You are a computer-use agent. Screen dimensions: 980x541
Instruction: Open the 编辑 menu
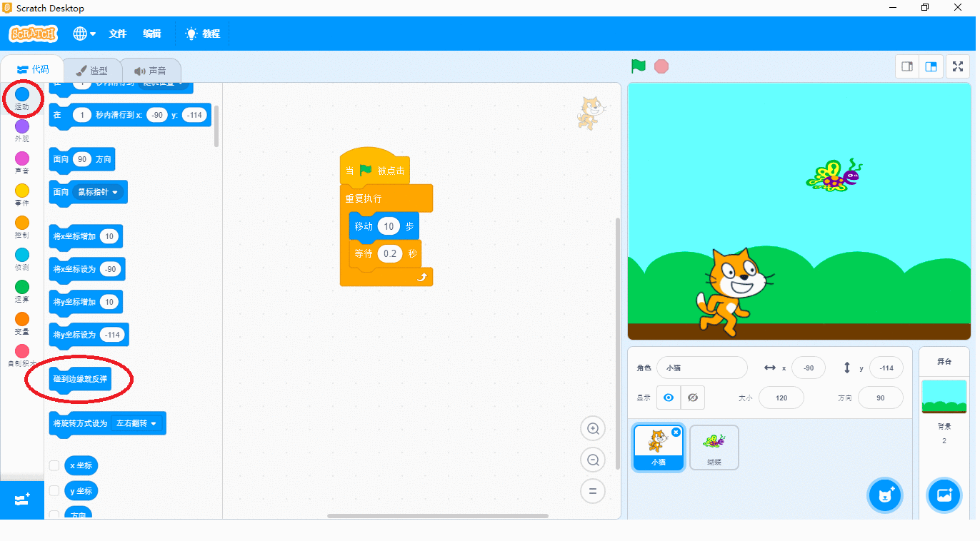pos(152,34)
